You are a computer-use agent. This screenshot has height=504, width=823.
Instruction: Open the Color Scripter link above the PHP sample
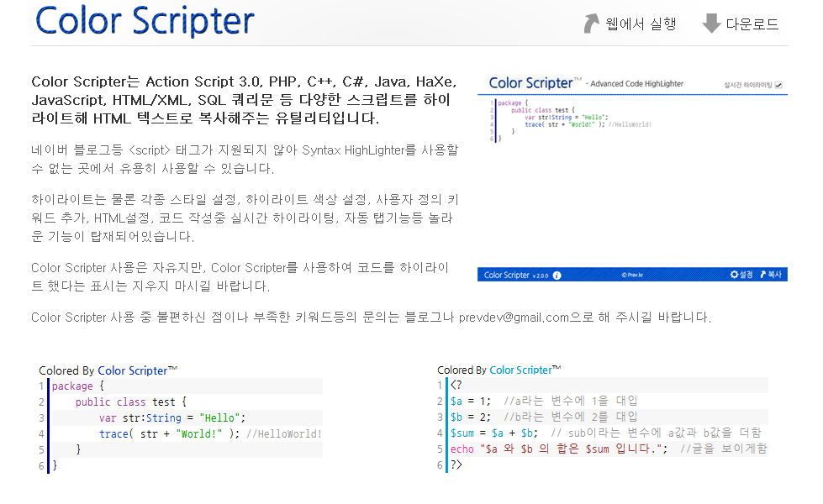(525, 370)
